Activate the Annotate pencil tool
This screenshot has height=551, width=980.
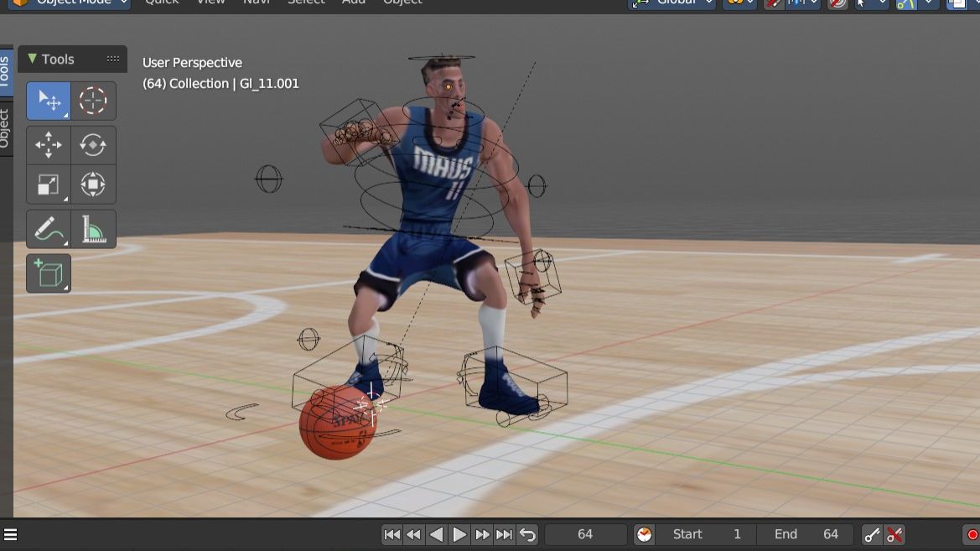point(49,229)
